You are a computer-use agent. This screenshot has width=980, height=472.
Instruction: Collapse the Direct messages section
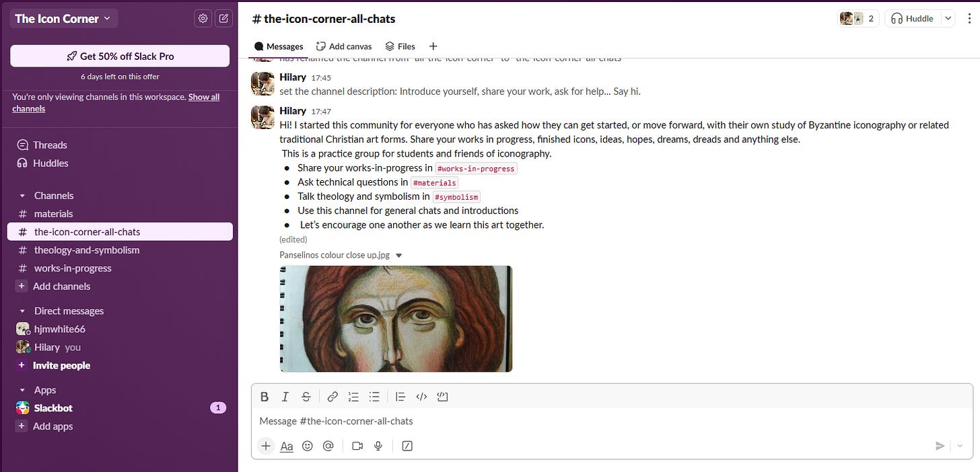tap(22, 311)
